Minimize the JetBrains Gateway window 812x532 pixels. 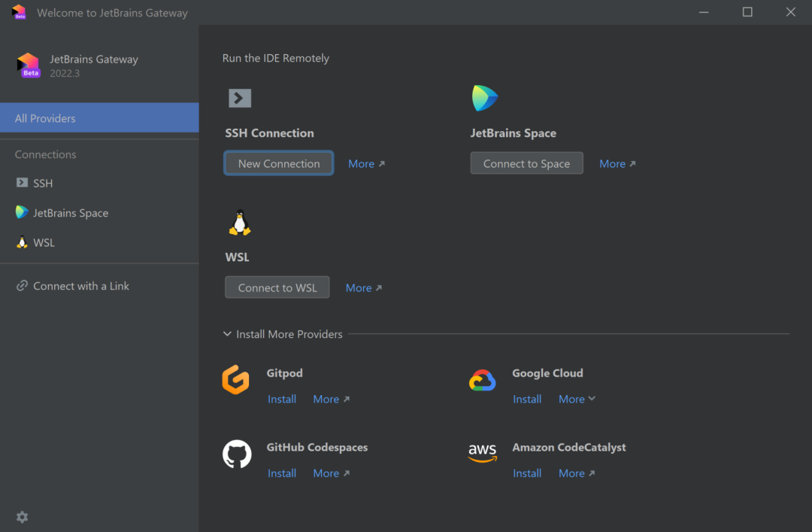pos(704,12)
